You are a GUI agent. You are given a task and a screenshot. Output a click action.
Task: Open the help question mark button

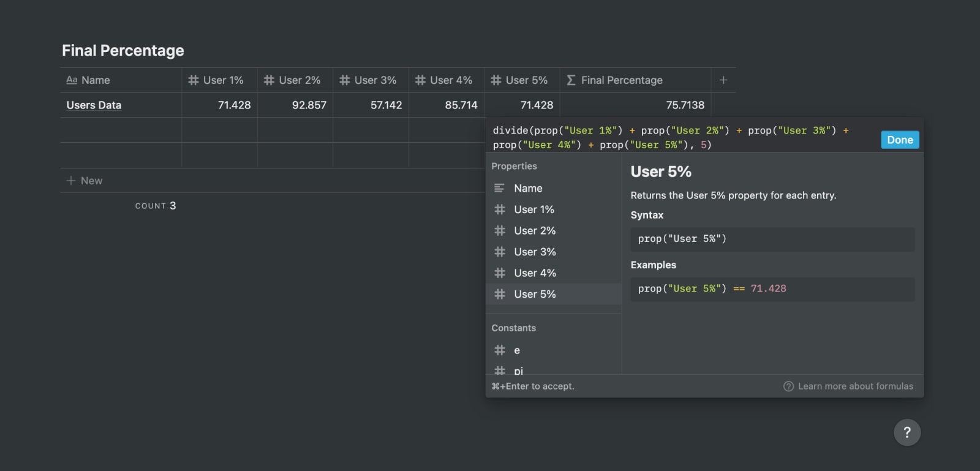click(907, 432)
